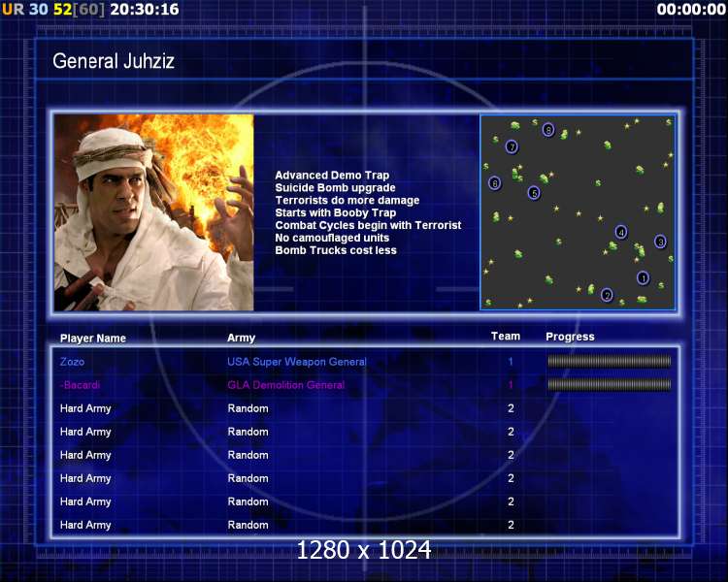Click "GLA Demolition General" army entry
This screenshot has width=728, height=582.
click(286, 385)
